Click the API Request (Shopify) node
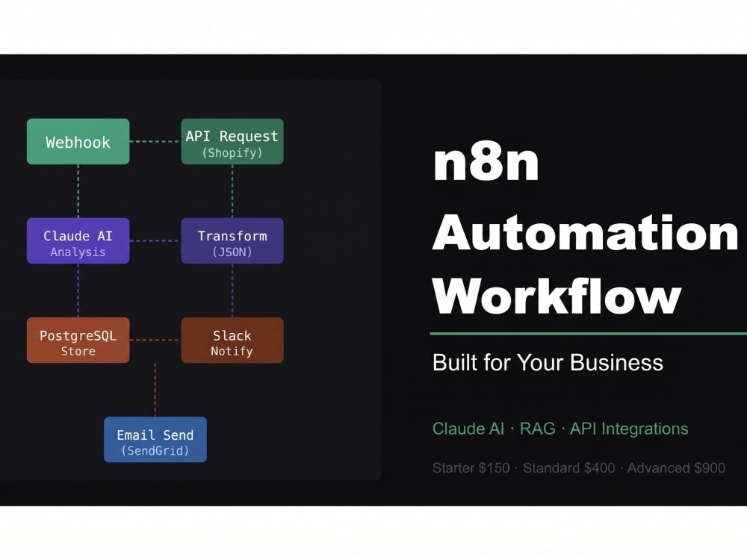The image size is (747, 560). (232, 141)
